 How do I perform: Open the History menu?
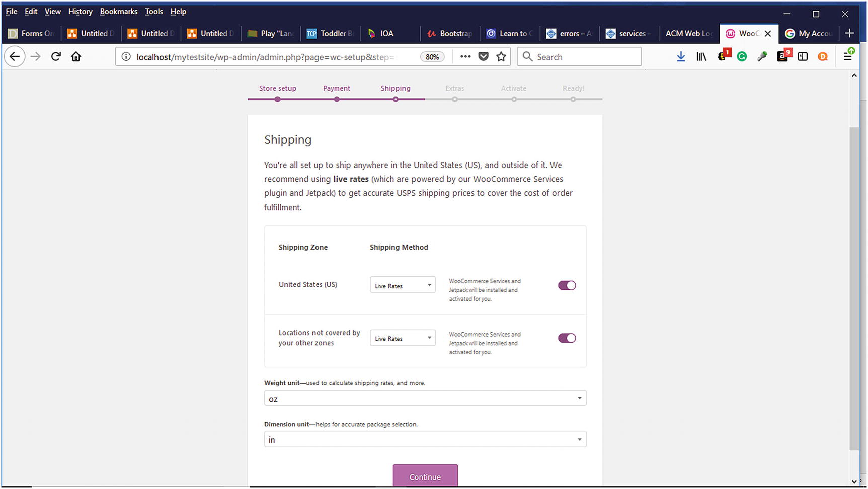click(x=80, y=12)
